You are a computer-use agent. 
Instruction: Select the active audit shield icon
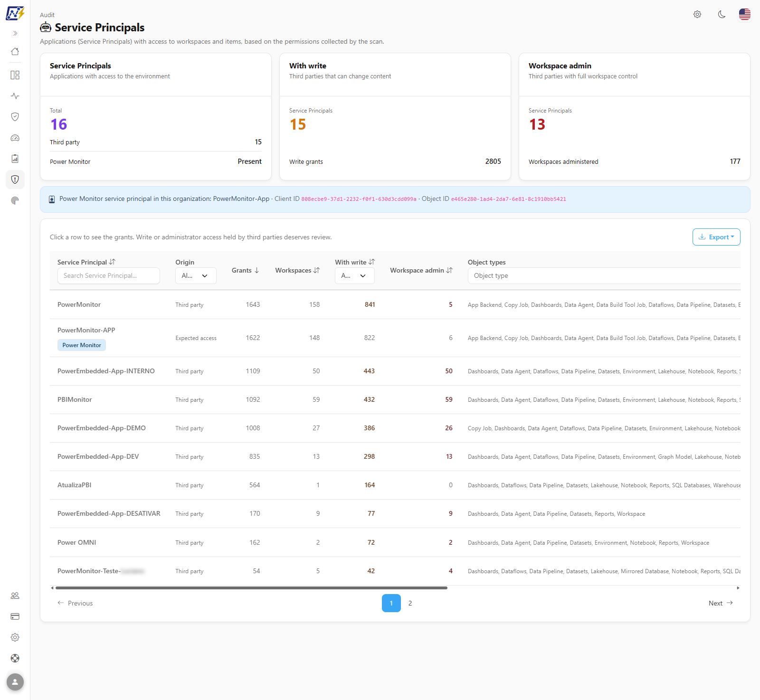[15, 180]
